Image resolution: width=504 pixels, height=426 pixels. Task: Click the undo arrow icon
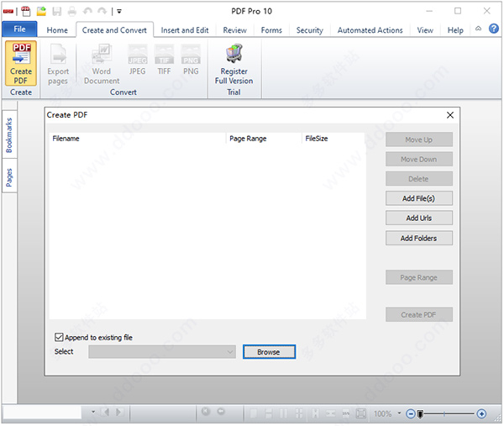87,11
